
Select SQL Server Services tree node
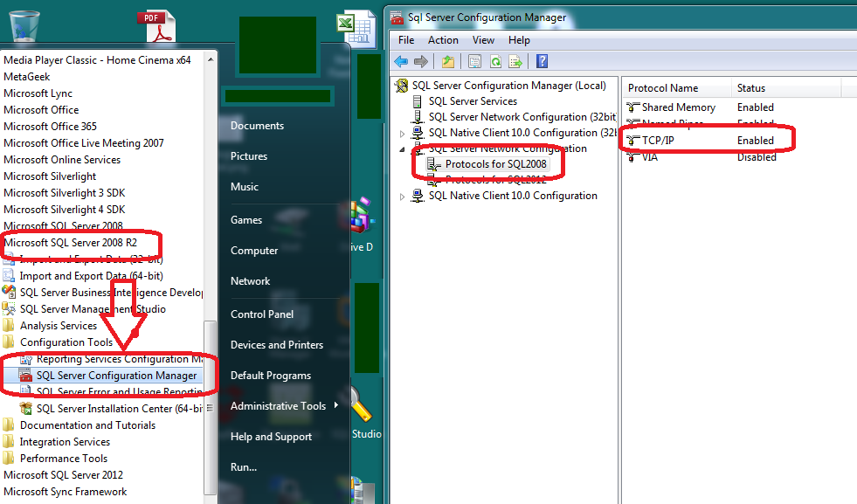coord(473,101)
